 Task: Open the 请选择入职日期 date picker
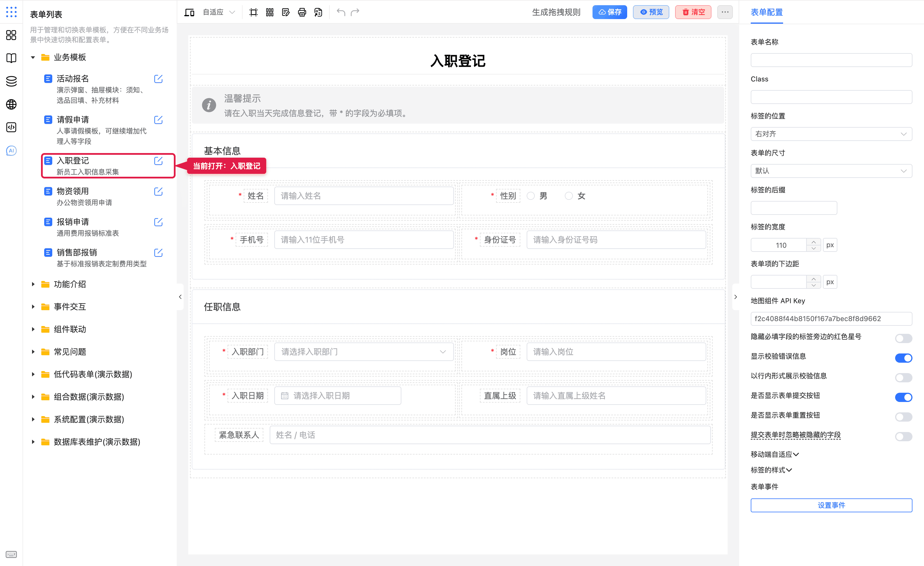click(x=338, y=396)
